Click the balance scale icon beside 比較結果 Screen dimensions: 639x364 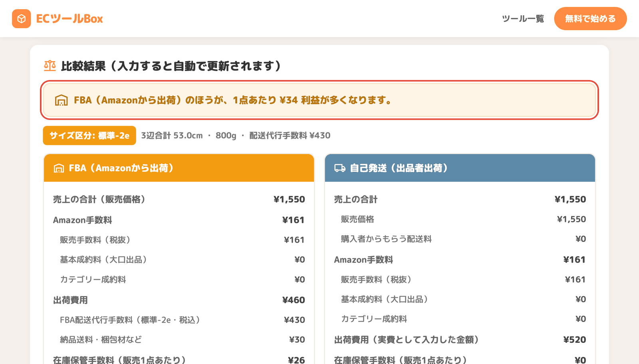[50, 66]
